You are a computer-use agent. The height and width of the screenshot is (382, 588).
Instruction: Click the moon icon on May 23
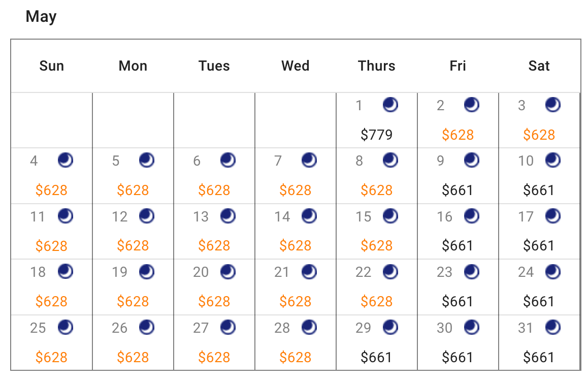tap(471, 272)
